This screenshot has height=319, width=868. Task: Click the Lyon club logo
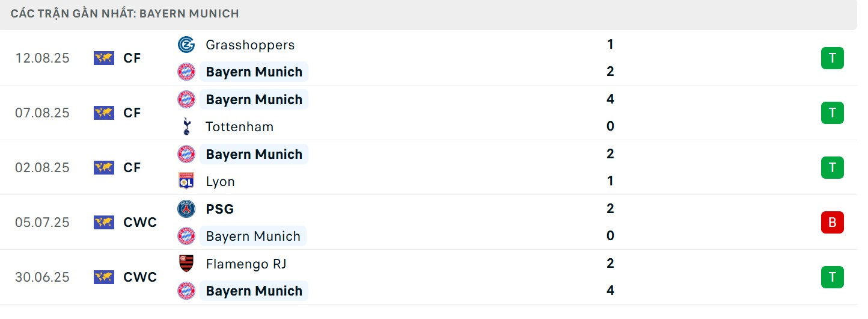point(186,181)
